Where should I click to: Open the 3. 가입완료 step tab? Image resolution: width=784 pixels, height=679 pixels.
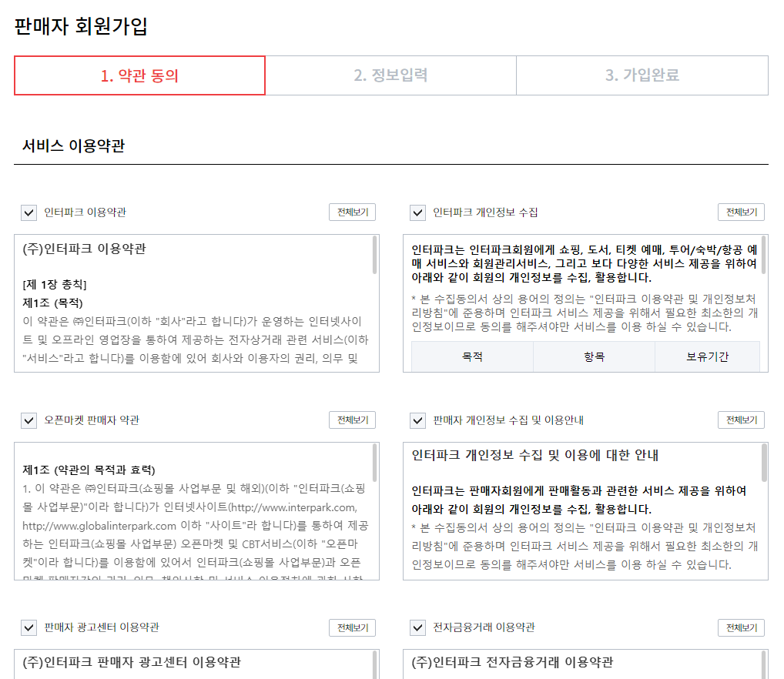click(x=642, y=75)
